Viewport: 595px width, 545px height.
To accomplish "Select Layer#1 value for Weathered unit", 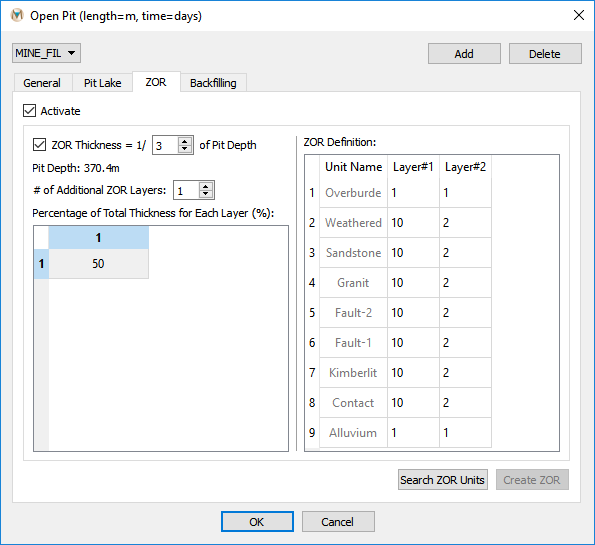I will coord(413,222).
